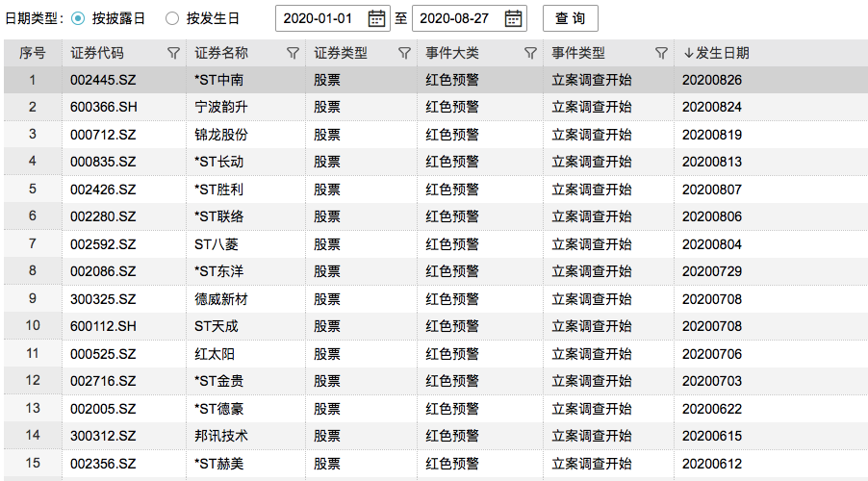The width and height of the screenshot is (868, 481).
Task: Click 立案调查开始 in the 锦龙股份 row
Action: pyautogui.click(x=591, y=135)
